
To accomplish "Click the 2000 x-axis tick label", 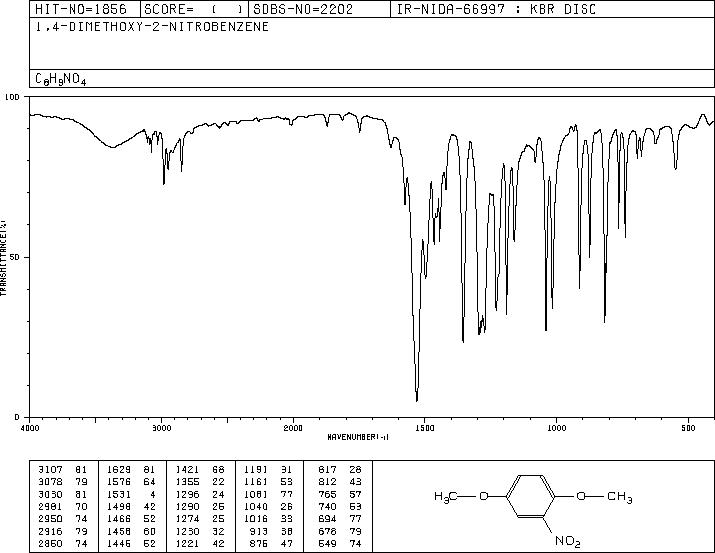I will 293,428.
